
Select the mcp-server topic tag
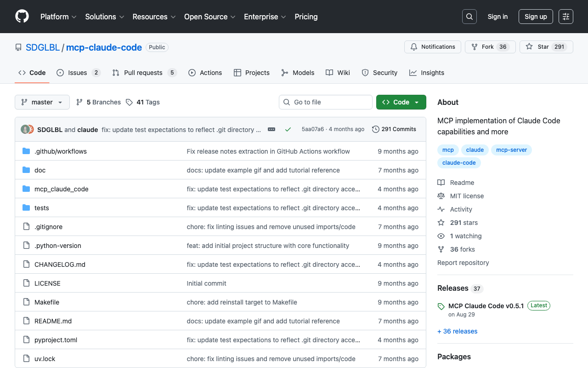[511, 150]
